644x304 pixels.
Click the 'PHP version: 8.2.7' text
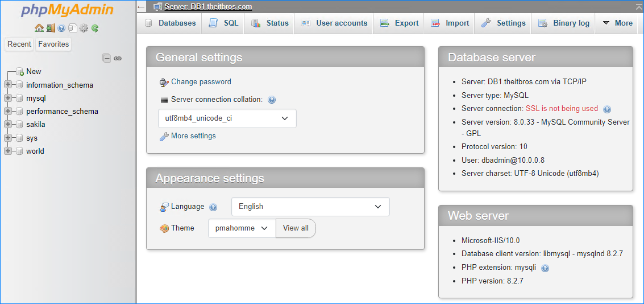tap(492, 281)
